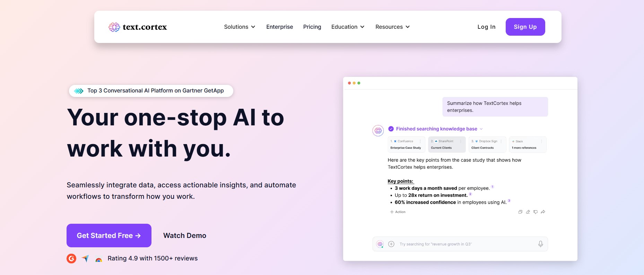Click the SharePoint cloud logo in second card
Image resolution: width=644 pixels, height=275 pixels.
(436, 141)
